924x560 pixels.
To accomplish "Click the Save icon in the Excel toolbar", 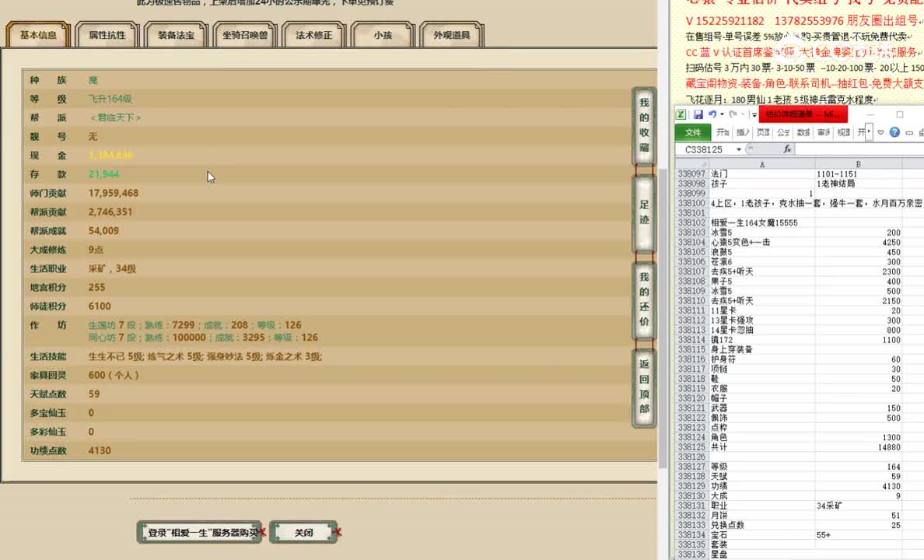I will pos(698,114).
